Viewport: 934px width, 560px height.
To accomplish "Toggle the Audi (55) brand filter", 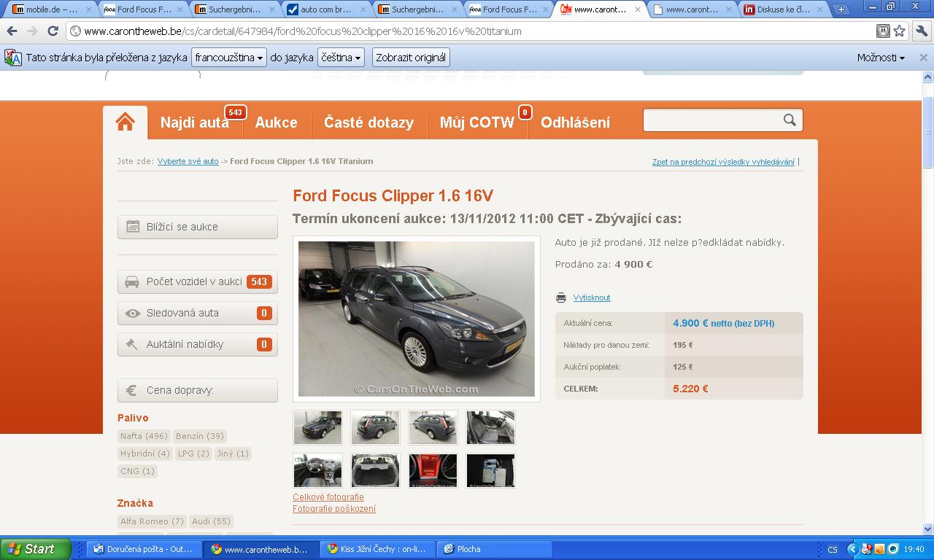I will [x=211, y=521].
